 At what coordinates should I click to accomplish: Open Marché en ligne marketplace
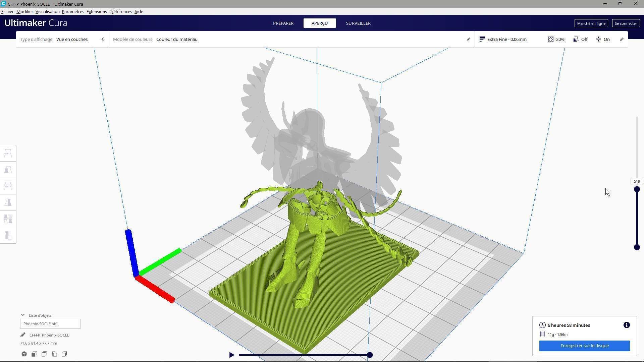591,23
